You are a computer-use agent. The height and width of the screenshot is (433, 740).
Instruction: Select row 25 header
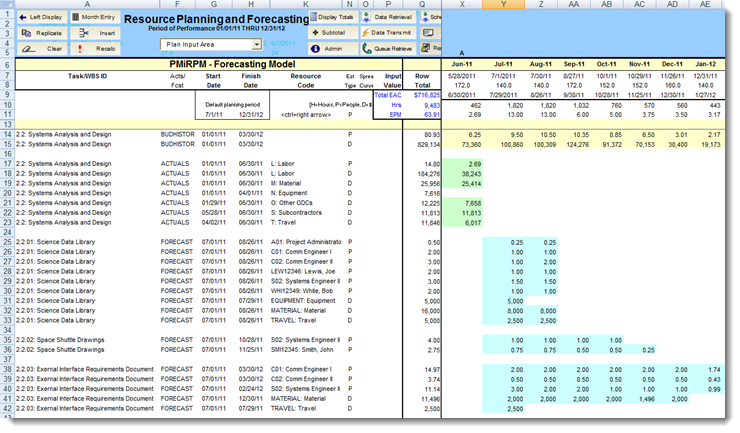(7, 242)
